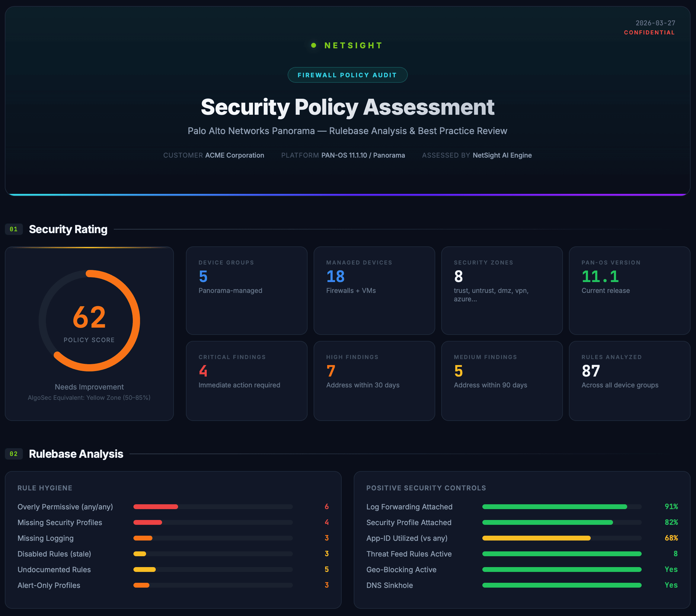Open the Firewall Policy Audit badge
The width and height of the screenshot is (696, 616).
(x=347, y=75)
